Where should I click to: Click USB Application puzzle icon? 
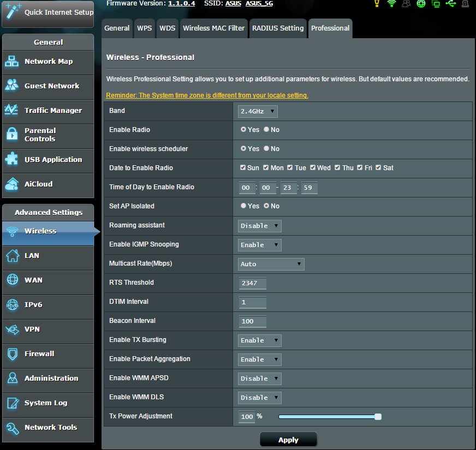click(11, 159)
